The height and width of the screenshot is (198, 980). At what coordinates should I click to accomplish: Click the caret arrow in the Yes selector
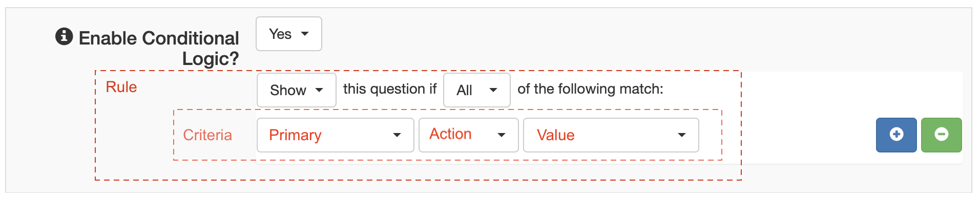point(305,34)
